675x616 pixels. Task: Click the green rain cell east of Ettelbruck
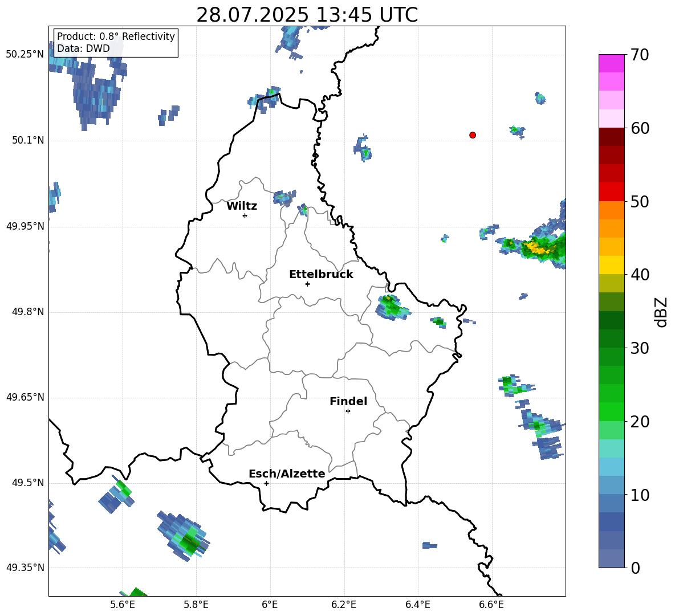coord(392,307)
